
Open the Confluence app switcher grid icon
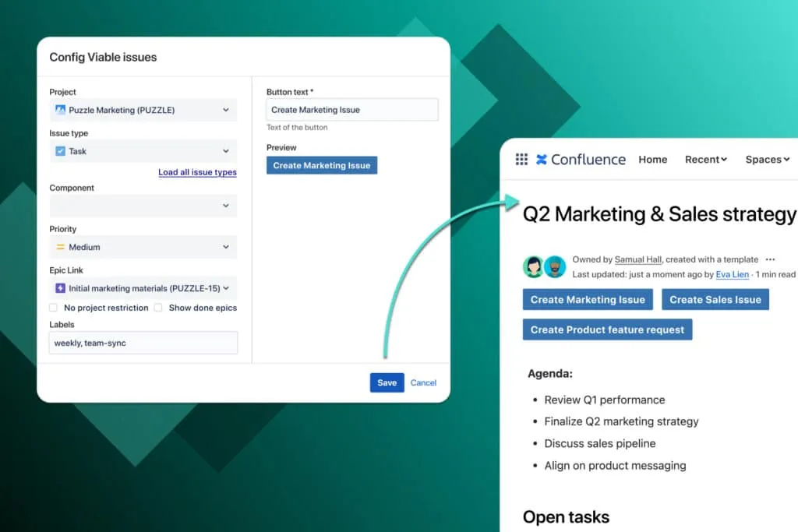point(521,159)
